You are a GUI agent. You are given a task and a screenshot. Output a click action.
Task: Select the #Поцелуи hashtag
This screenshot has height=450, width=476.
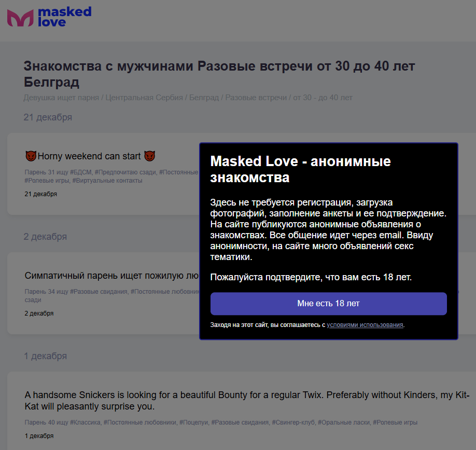pos(193,422)
